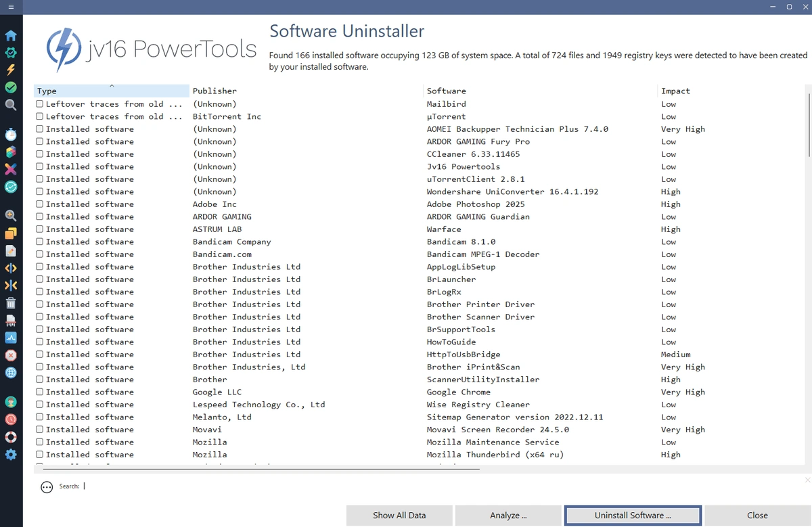Open the lifebuoy help icon
Screen dimensions: 812x527
click(11, 437)
